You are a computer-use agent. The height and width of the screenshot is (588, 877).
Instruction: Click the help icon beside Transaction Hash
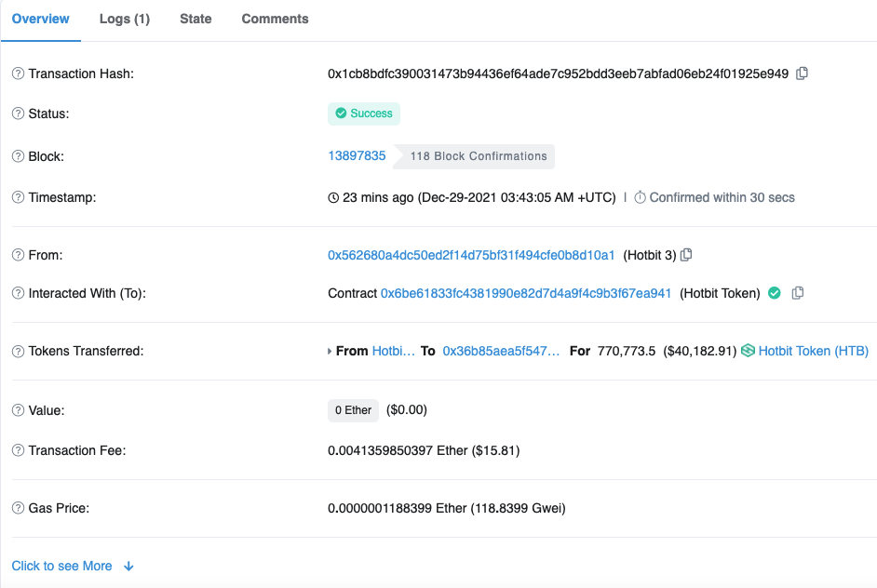click(x=18, y=73)
